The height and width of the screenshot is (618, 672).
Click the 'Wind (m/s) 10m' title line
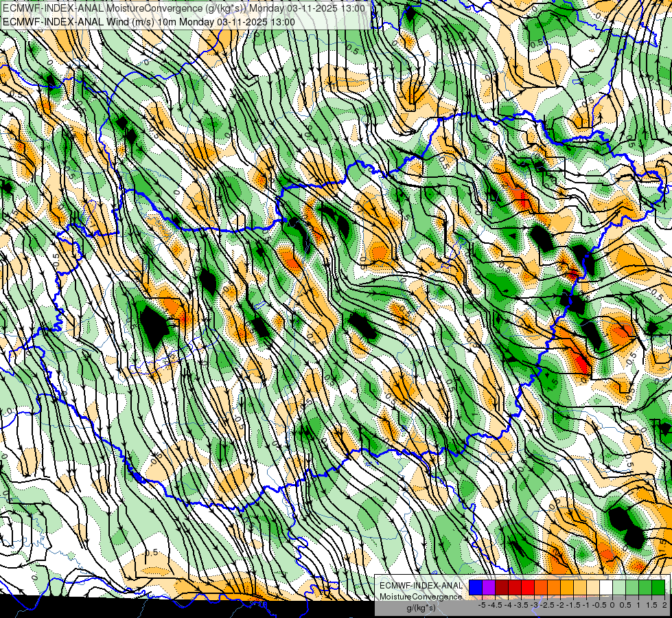pyautogui.click(x=149, y=22)
